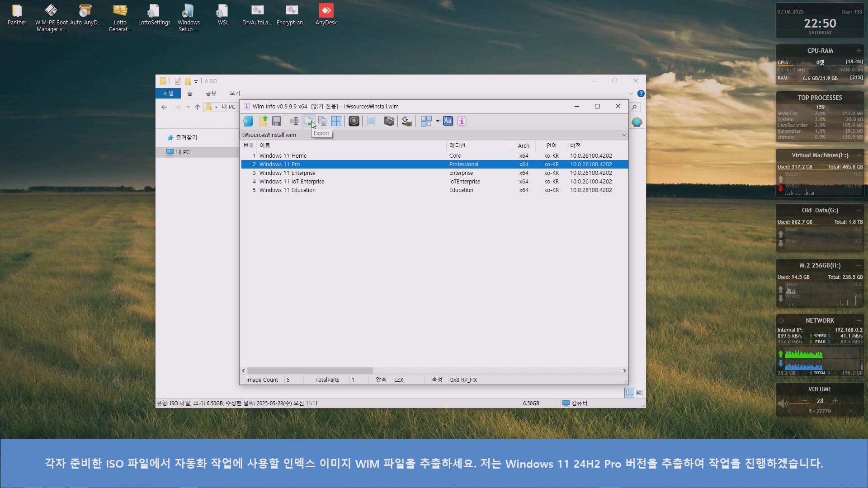This screenshot has height=488, width=868.
Task: Open Explorer recent locations dropdown
Action: [188, 107]
